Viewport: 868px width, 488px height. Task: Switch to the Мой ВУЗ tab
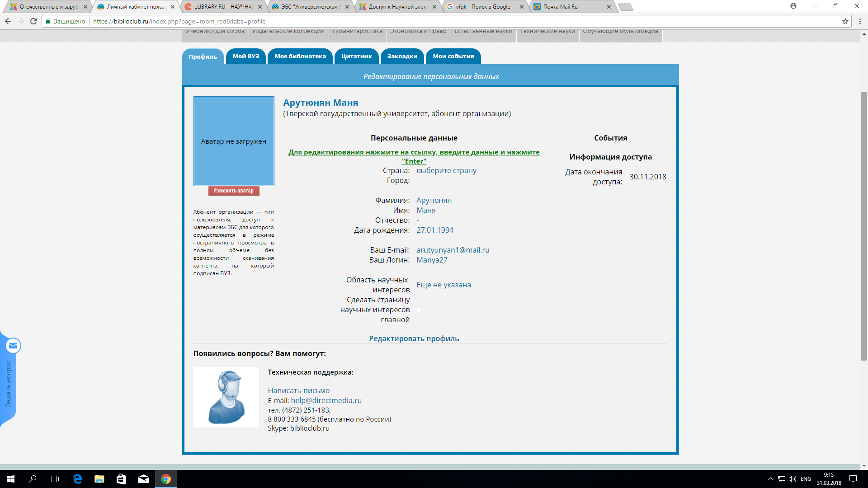pyautogui.click(x=246, y=56)
